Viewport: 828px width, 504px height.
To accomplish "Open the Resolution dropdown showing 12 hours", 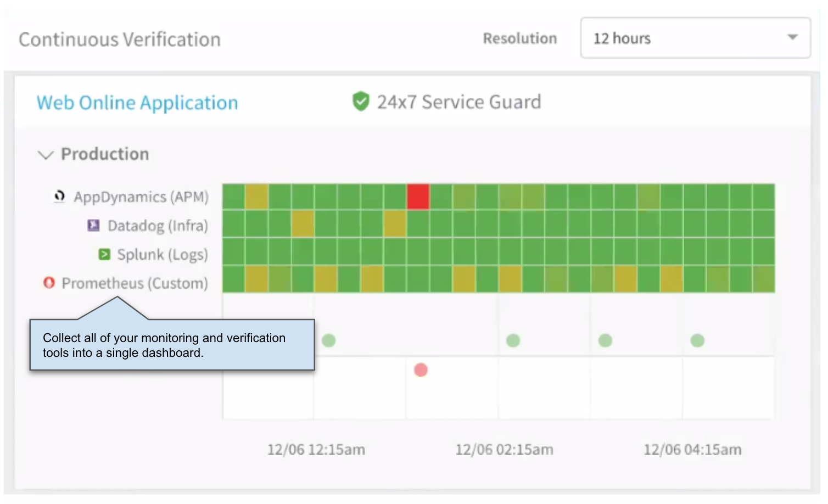I will click(x=695, y=38).
